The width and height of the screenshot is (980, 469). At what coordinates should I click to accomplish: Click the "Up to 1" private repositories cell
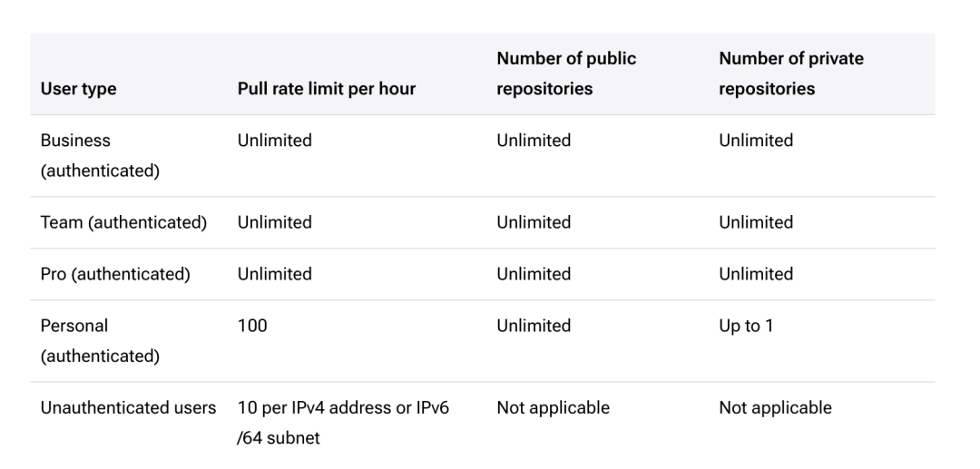click(746, 326)
